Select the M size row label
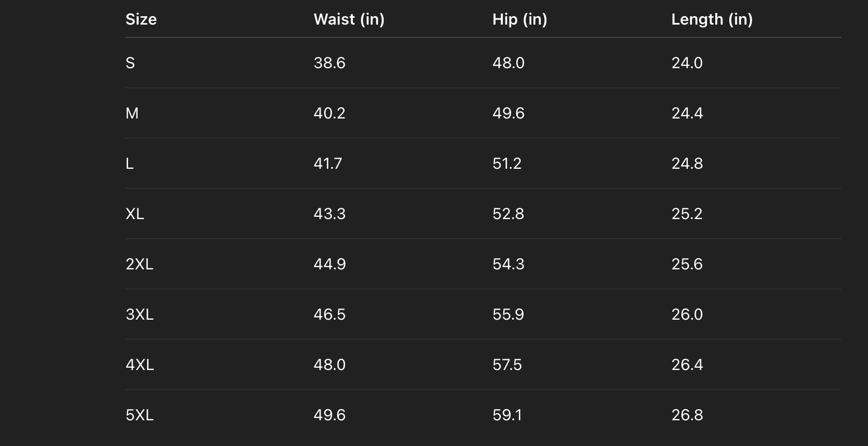This screenshot has height=446, width=868. pos(132,113)
